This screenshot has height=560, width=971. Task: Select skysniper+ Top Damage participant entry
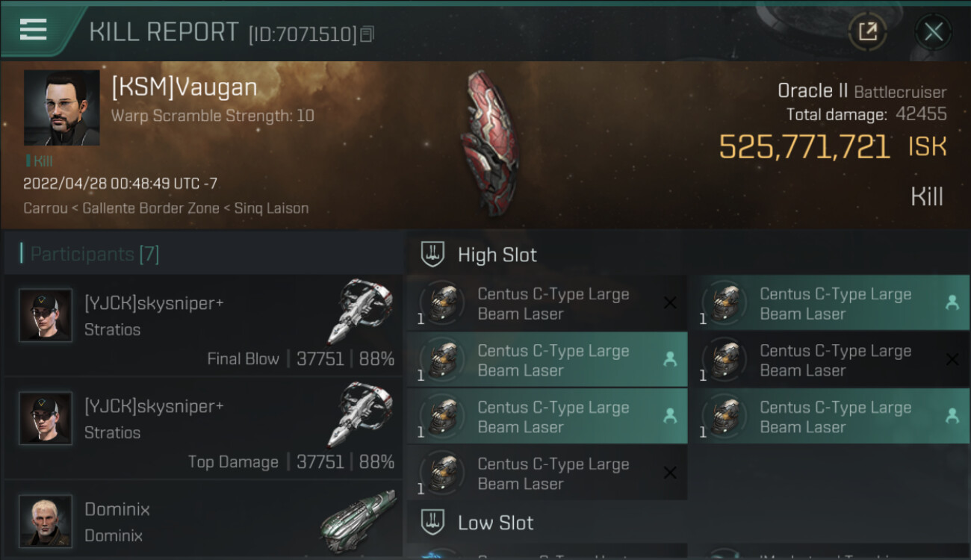203,428
